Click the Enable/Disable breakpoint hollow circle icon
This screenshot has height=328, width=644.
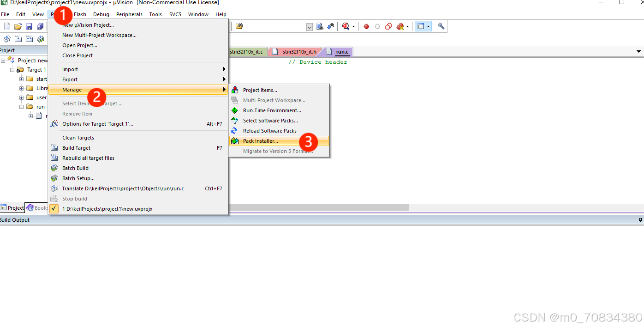pos(377,26)
